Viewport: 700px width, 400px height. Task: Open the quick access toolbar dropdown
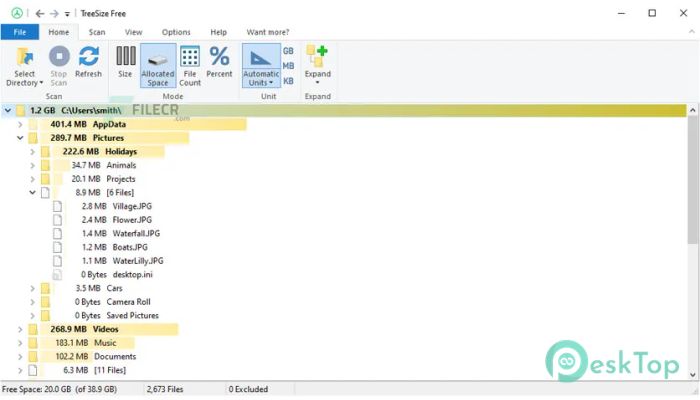coord(67,14)
